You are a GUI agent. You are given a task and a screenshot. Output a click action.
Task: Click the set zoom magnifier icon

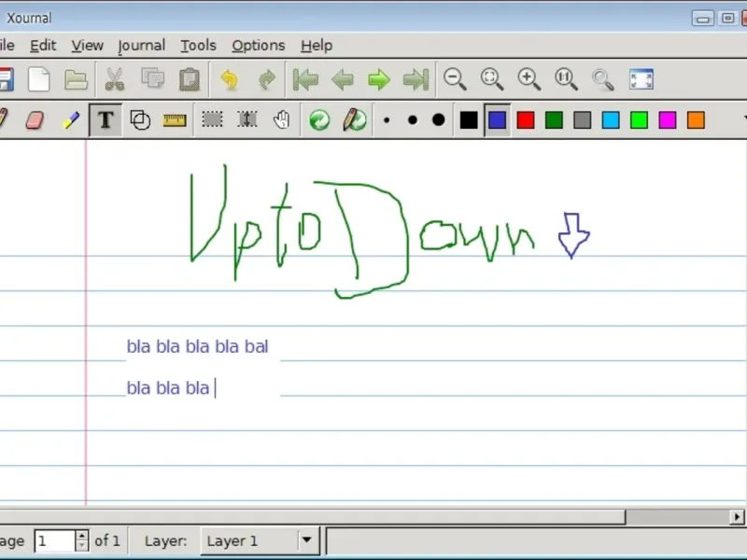tap(602, 79)
